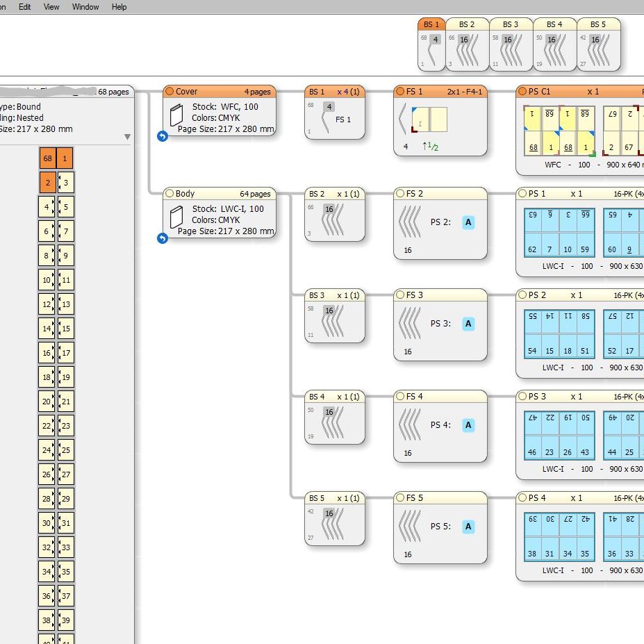Open the Window menu
Screen dimensions: 644x644
tap(85, 7)
